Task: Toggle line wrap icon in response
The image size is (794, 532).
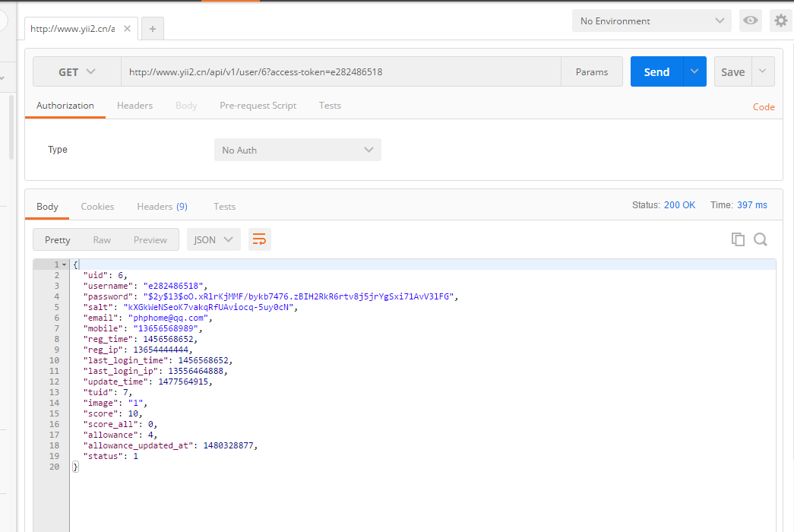Action: pos(259,239)
